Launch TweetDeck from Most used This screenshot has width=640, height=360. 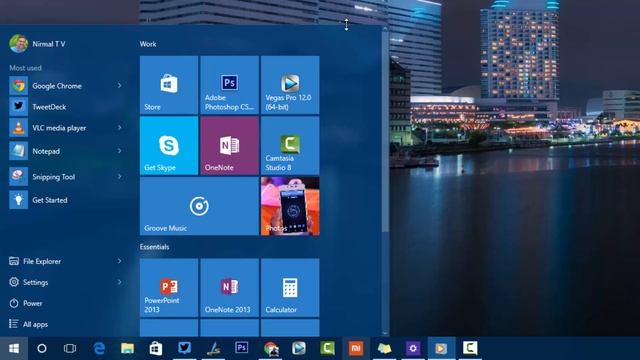pyautogui.click(x=66, y=107)
